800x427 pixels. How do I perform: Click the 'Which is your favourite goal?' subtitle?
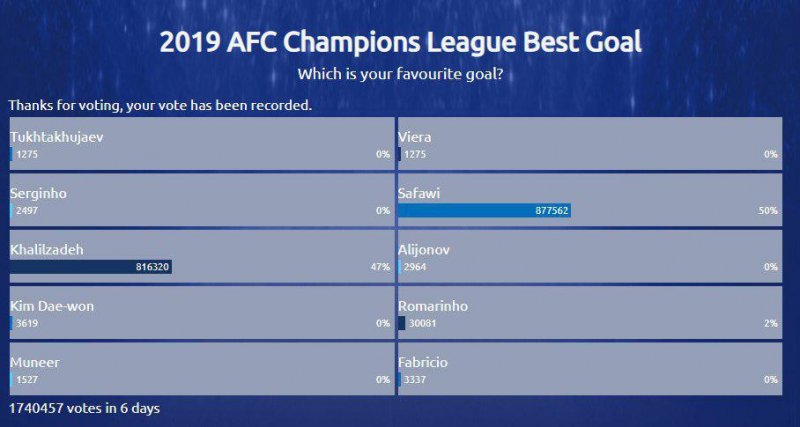(x=400, y=75)
